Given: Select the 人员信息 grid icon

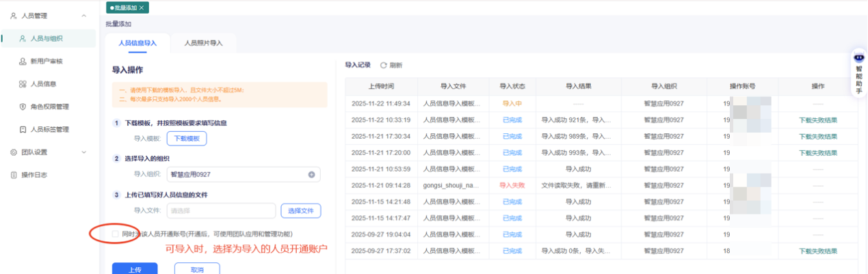Looking at the screenshot, I should 23,83.
